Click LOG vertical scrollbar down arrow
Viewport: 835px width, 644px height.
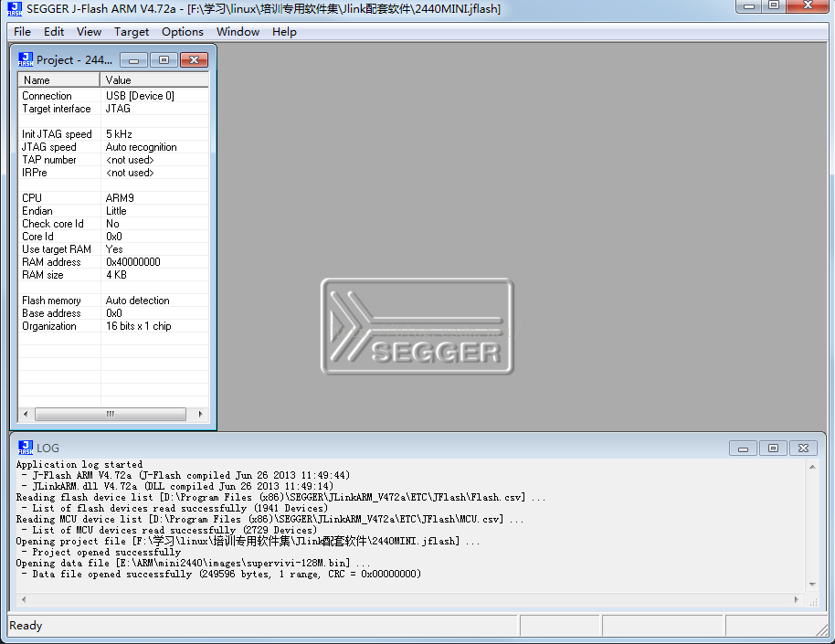(812, 585)
